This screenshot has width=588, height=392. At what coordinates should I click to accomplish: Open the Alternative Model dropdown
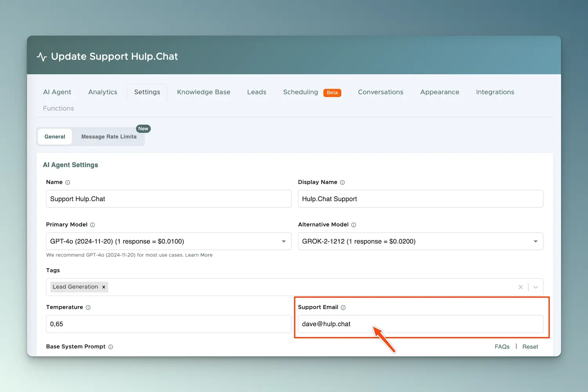point(421,241)
